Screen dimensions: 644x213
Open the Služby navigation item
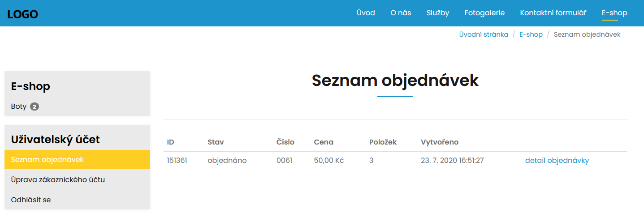pos(438,13)
